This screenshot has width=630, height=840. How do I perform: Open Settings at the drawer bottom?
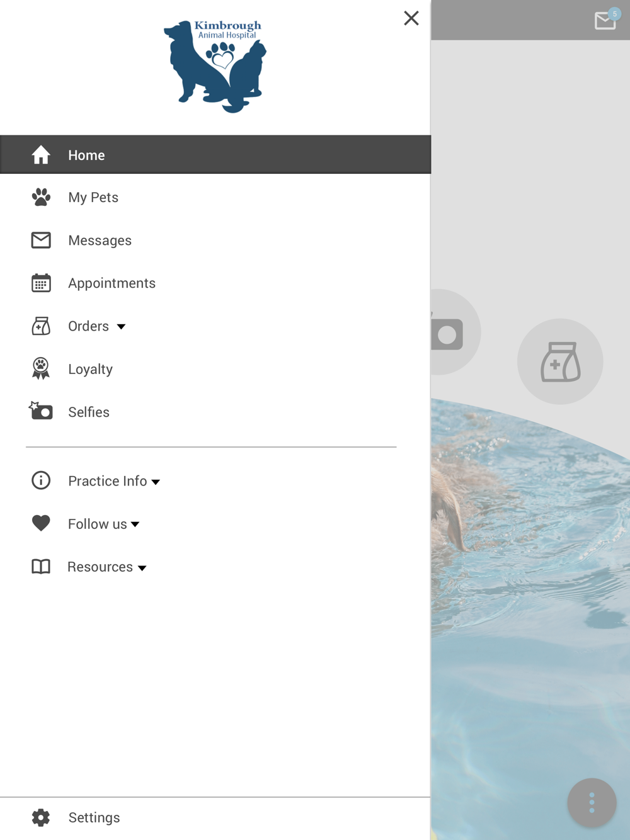[94, 817]
